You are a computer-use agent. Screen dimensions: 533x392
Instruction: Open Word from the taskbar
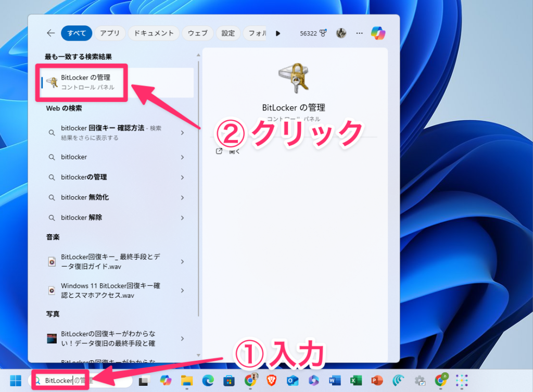pyautogui.click(x=335, y=381)
